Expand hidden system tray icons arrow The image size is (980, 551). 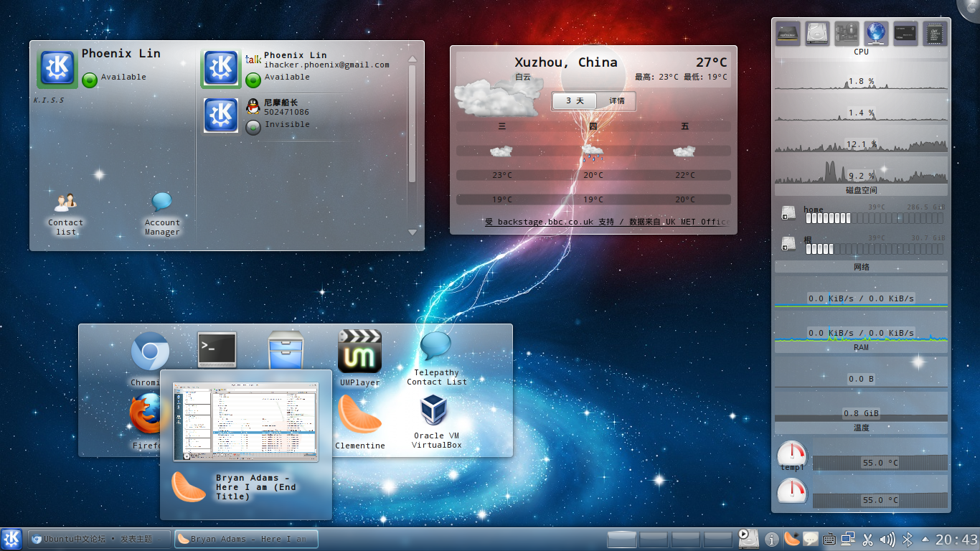(925, 539)
